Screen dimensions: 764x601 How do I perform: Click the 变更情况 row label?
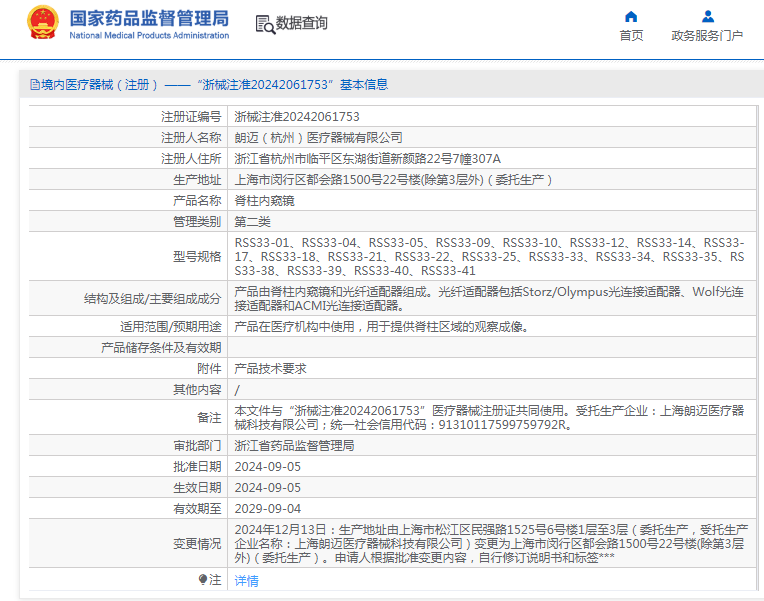(197, 543)
